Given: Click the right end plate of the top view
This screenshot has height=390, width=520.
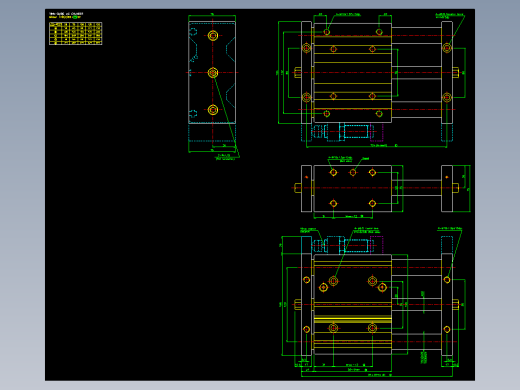Looking at the screenshot, I should 447,72.
